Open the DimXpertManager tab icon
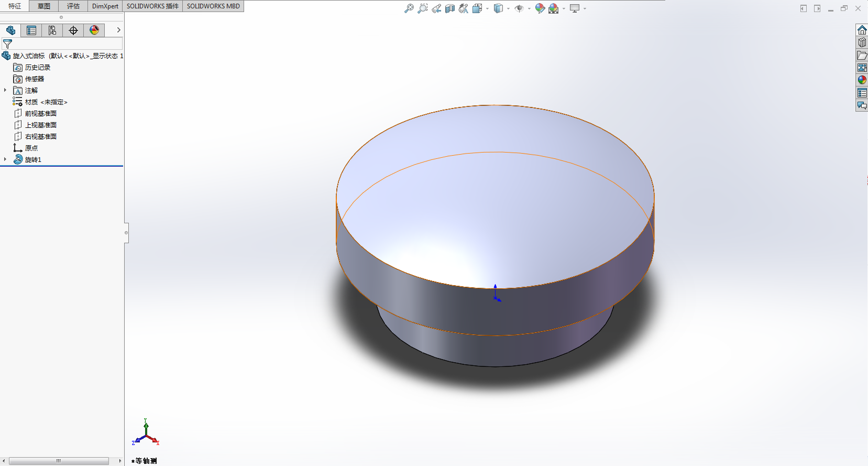Viewport: 868px width, 466px height. (73, 30)
